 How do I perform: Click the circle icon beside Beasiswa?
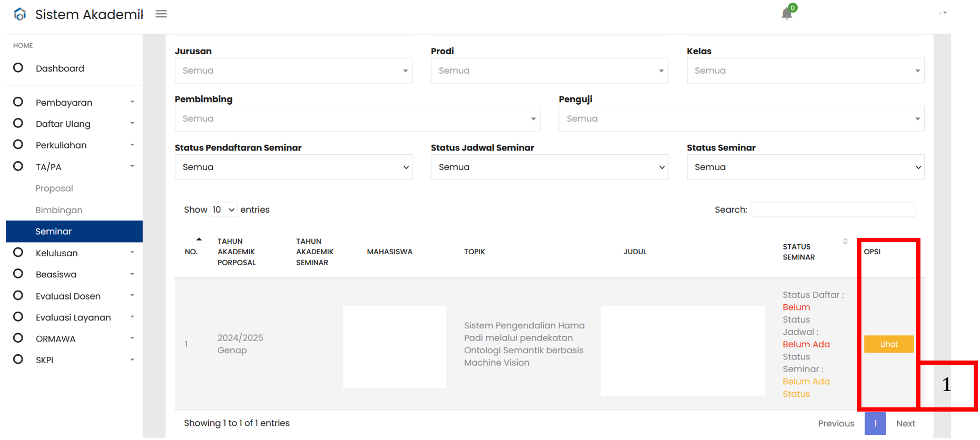coord(18,274)
